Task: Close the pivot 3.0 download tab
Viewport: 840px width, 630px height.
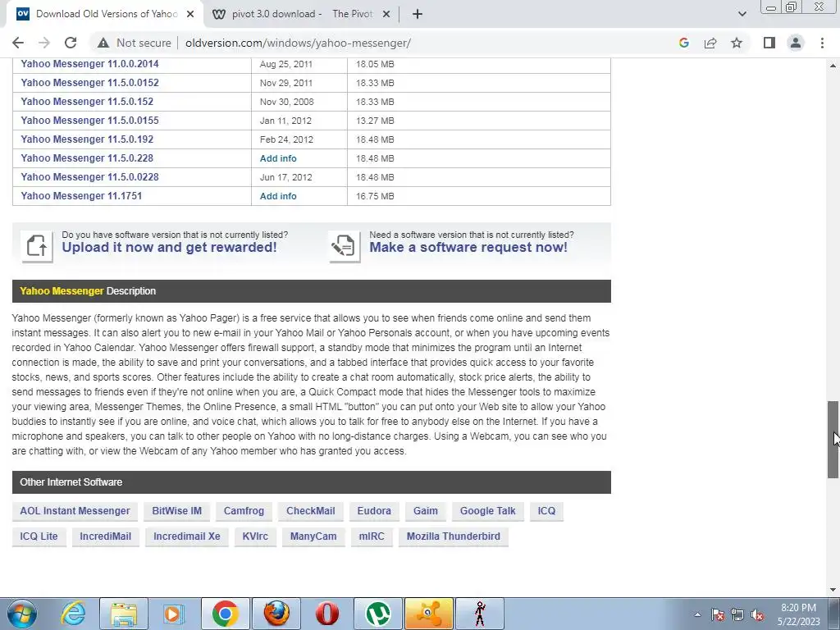Action: (x=386, y=14)
